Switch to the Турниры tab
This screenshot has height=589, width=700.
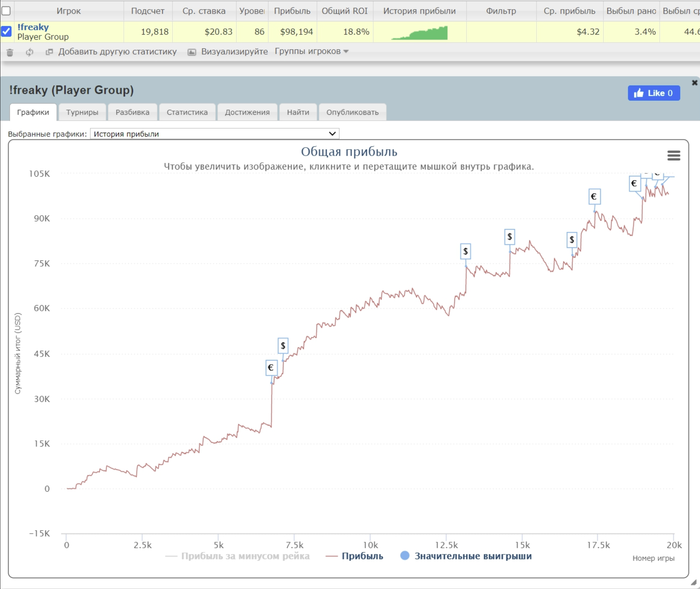point(82,113)
